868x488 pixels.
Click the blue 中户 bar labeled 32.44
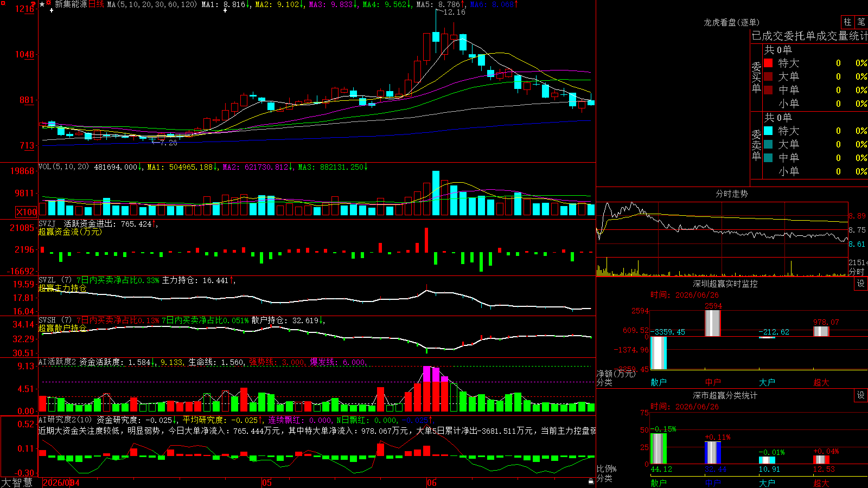712,453
